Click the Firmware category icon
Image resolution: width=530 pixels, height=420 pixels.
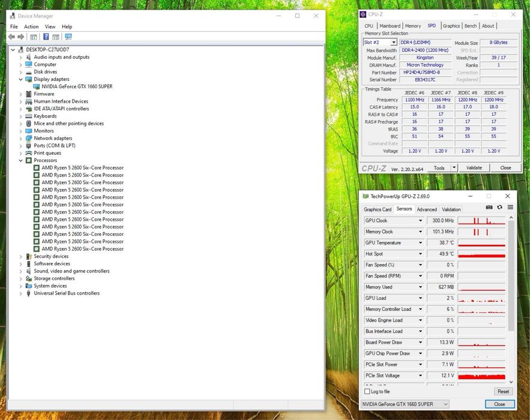click(29, 94)
